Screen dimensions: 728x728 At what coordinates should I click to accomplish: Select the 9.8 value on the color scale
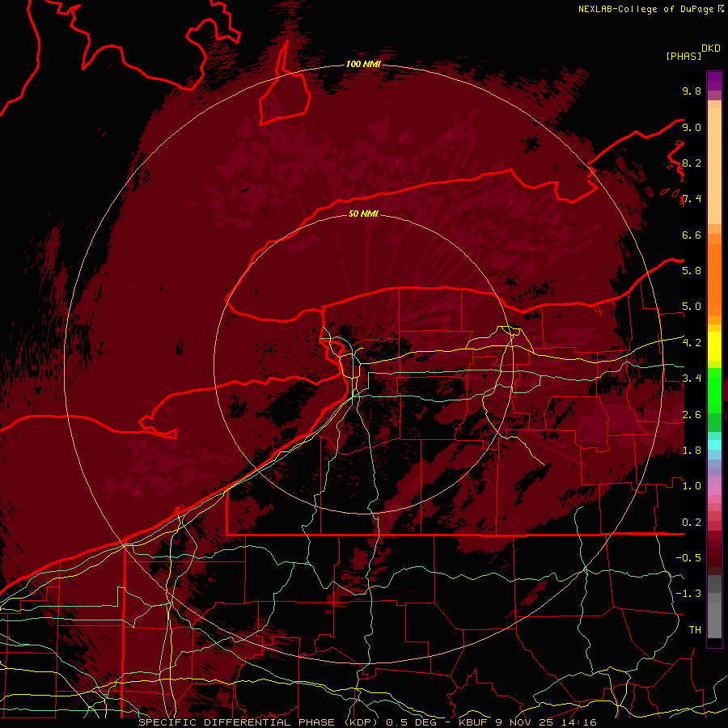tap(692, 91)
